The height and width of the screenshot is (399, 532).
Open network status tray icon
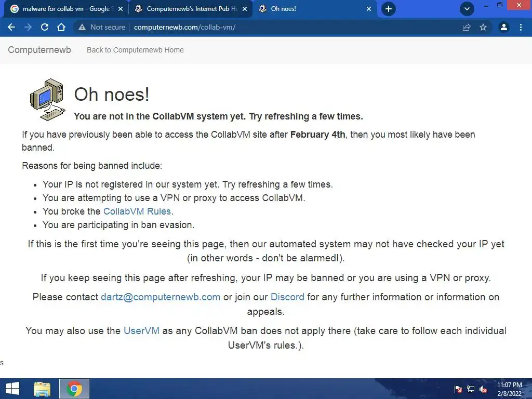point(471,389)
